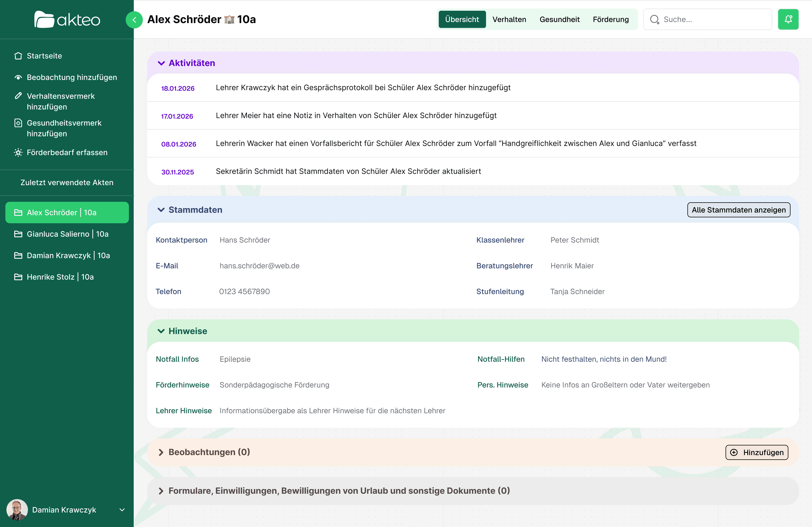Click the Förderbedarf erfassen sun icon
This screenshot has height=527, width=812.
[x=18, y=152]
